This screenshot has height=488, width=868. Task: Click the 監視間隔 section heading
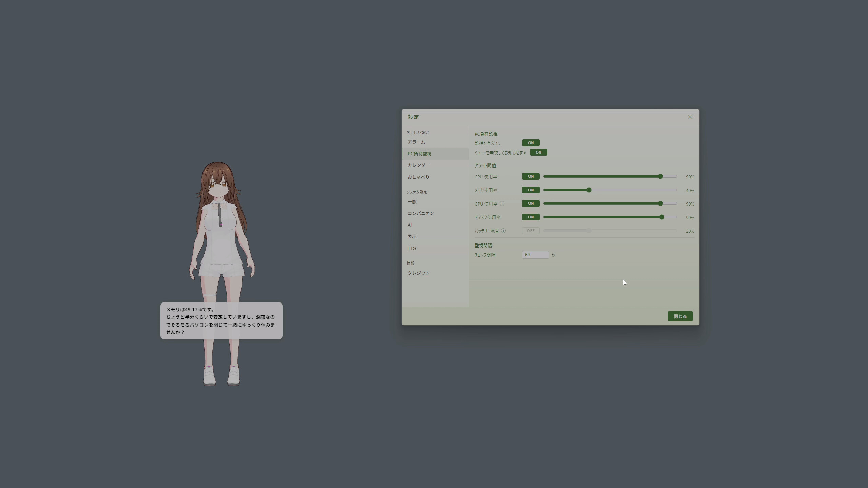click(x=483, y=245)
